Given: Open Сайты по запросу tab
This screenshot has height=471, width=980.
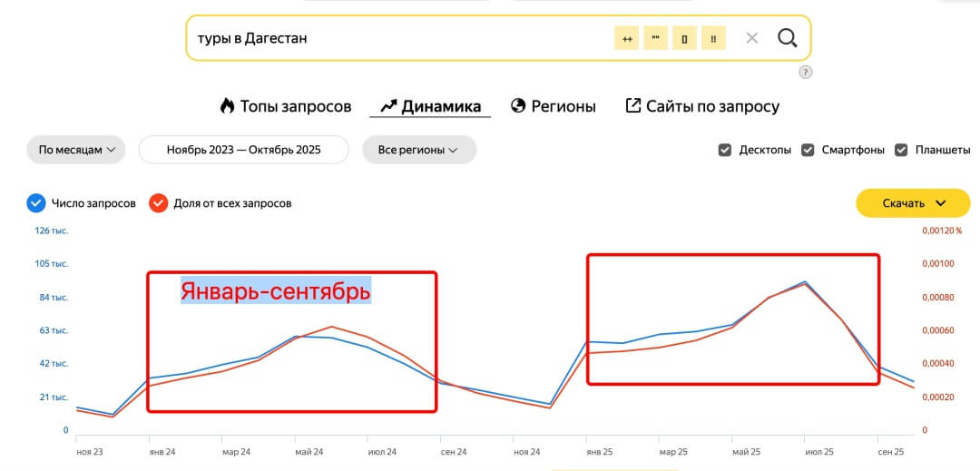Looking at the screenshot, I should 702,106.
